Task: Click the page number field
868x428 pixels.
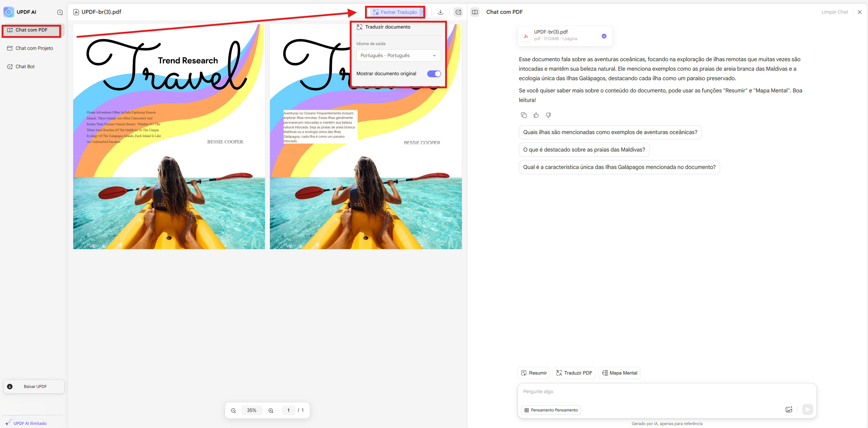Action: click(289, 411)
